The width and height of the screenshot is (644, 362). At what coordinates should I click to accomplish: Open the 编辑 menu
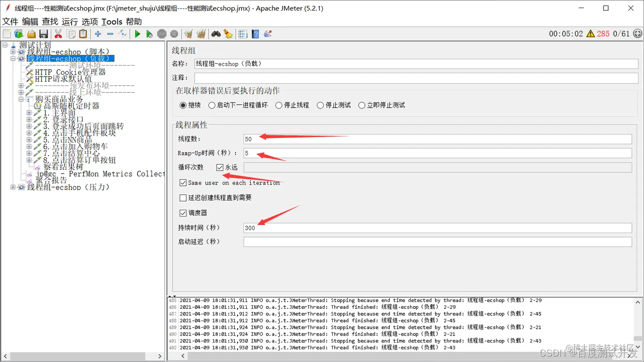30,22
